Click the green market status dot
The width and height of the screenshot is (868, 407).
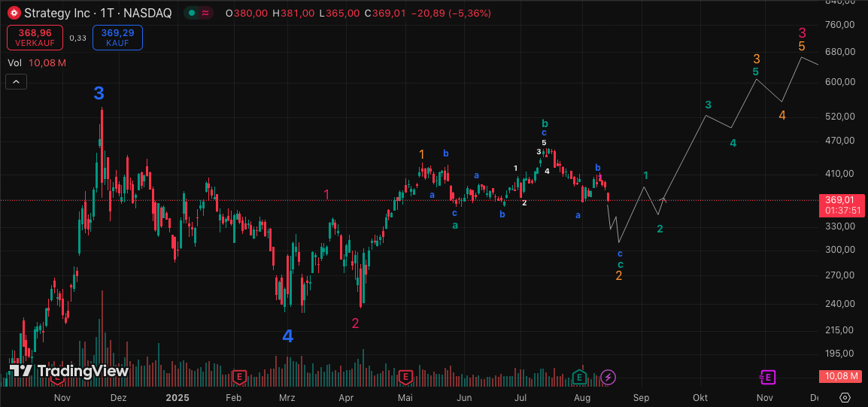[x=193, y=13]
